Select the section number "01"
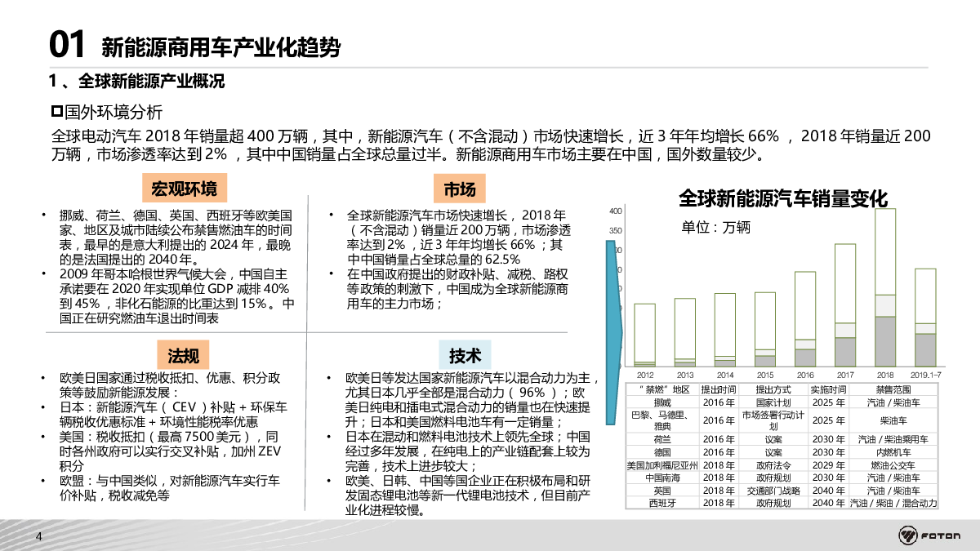Screen dimensions: 980x551 click(67, 45)
